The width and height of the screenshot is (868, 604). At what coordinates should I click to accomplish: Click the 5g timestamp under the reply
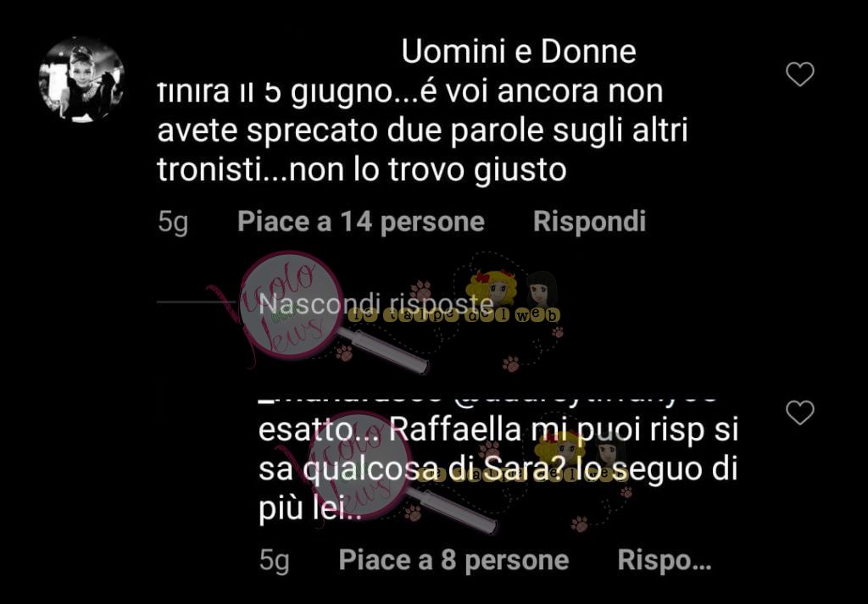coord(274,560)
